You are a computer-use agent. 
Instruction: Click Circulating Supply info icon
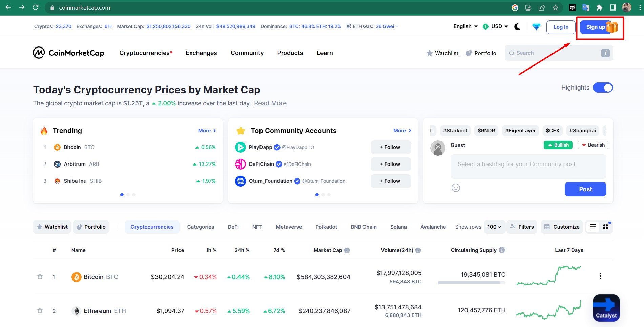pyautogui.click(x=502, y=250)
